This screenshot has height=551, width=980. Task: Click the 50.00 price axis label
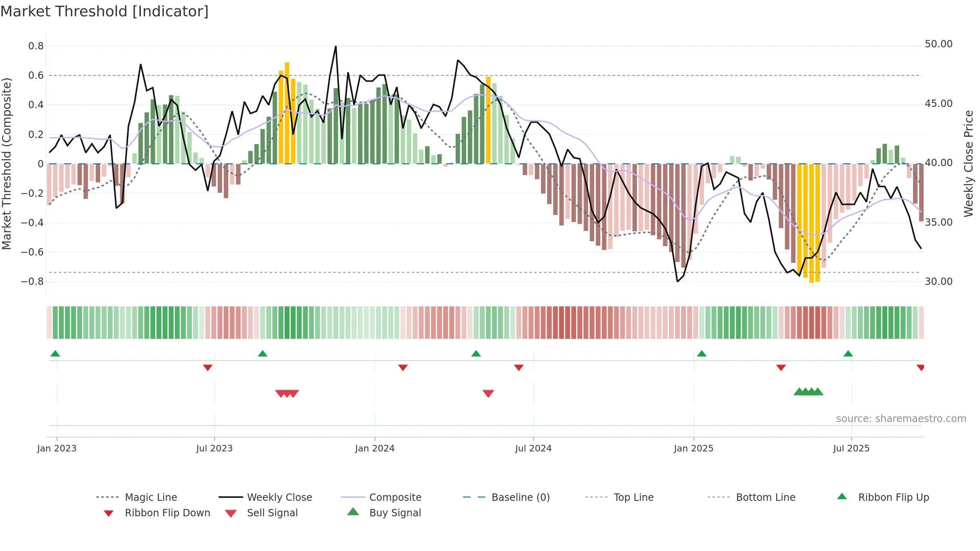(939, 44)
